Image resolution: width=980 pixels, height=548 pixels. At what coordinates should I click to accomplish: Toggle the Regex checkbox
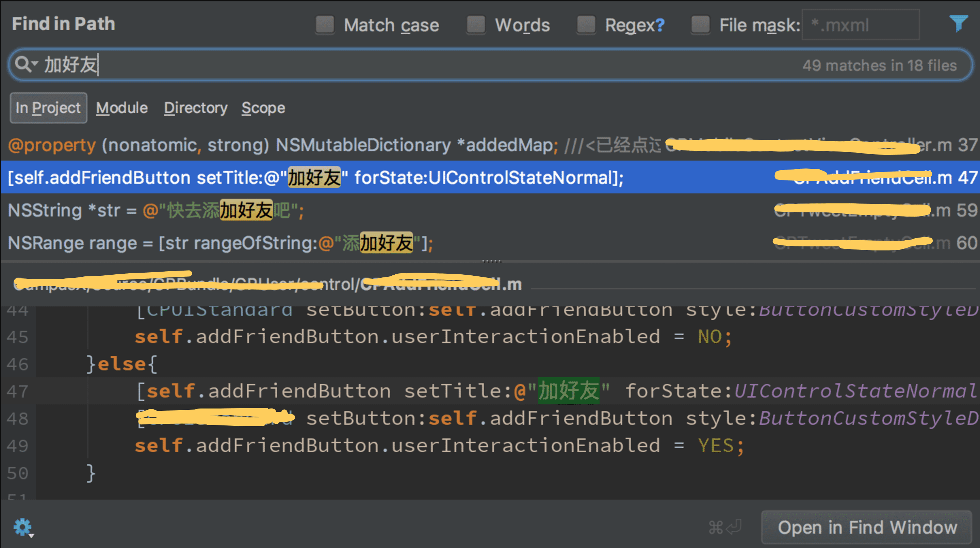pos(586,25)
